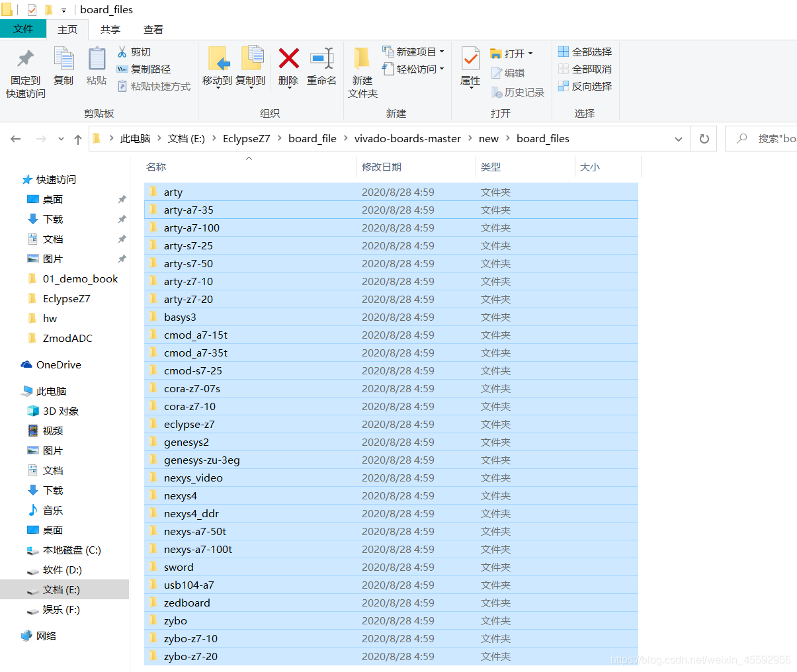Sort by Type (类型) column header
The height and width of the screenshot is (672, 797).
[x=526, y=167]
